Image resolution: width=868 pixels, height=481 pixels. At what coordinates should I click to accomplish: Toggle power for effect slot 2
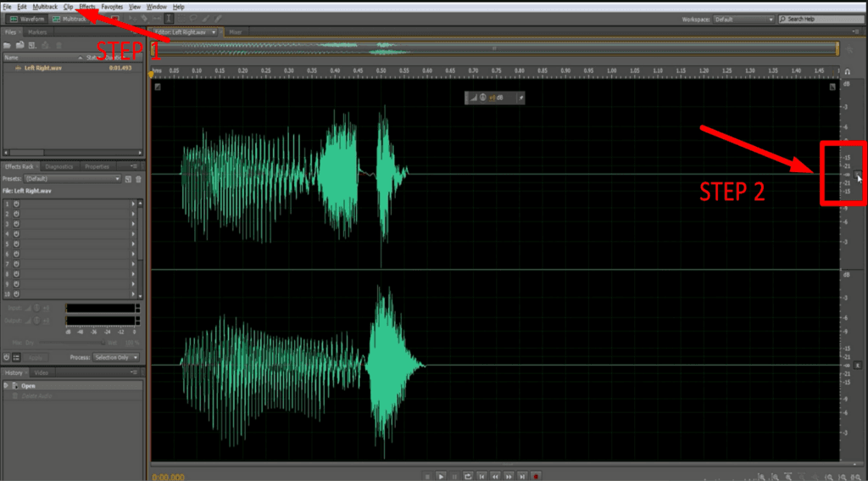pos(16,214)
